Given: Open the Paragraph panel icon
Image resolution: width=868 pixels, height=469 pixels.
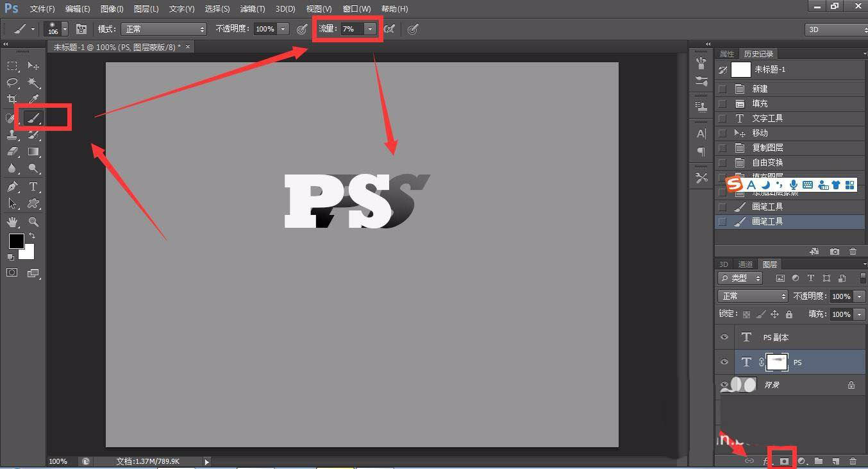Looking at the screenshot, I should pyautogui.click(x=701, y=152).
